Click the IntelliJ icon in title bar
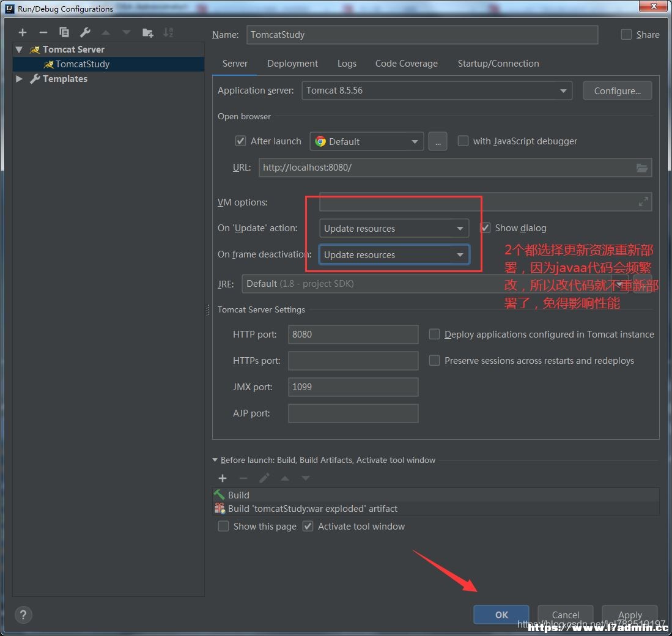 (x=9, y=9)
